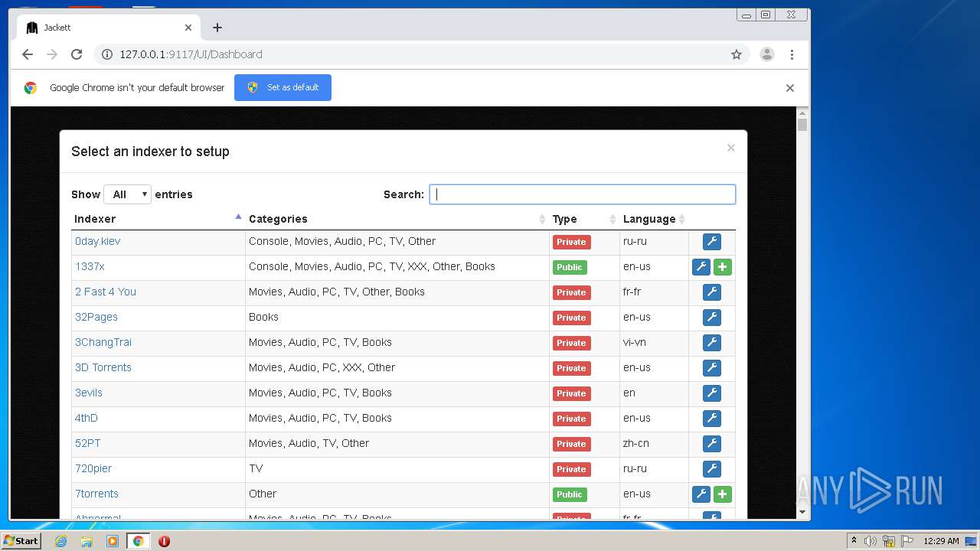View site information icon in address bar
Image resolution: width=980 pixels, height=551 pixels.
tap(107, 54)
